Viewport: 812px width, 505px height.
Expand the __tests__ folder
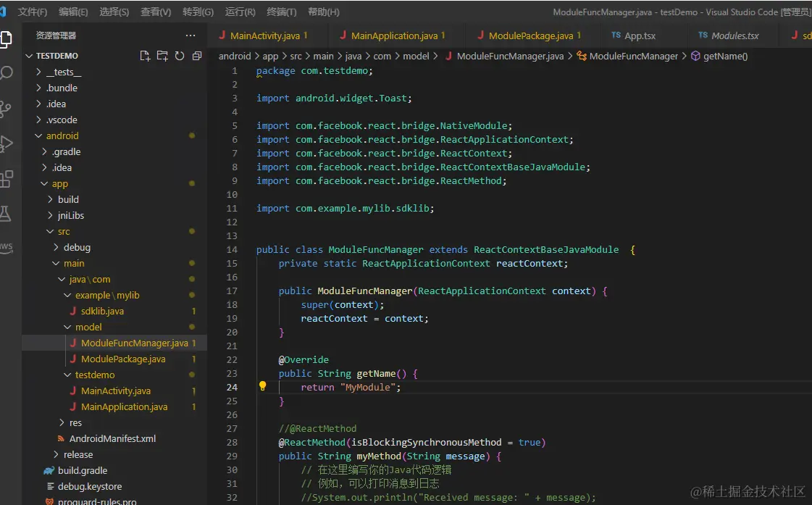(x=38, y=72)
